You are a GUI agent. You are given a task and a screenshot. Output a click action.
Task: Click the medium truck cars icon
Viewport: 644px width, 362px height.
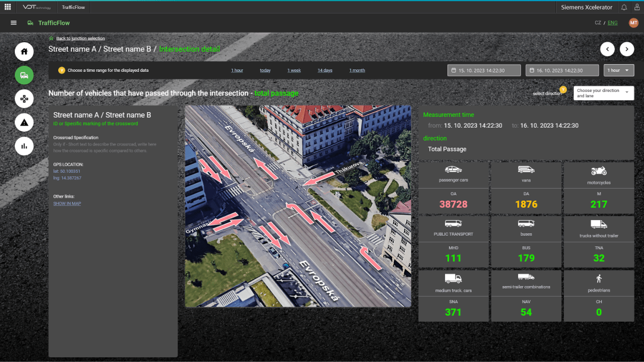[453, 279]
